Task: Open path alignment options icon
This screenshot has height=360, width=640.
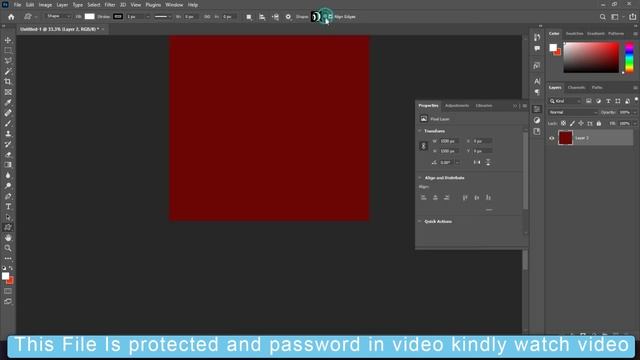Action: (x=262, y=17)
